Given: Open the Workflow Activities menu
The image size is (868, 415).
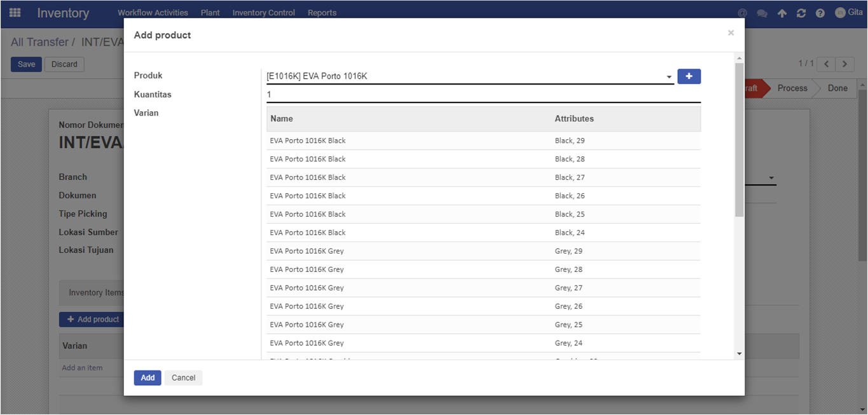Looking at the screenshot, I should (153, 13).
